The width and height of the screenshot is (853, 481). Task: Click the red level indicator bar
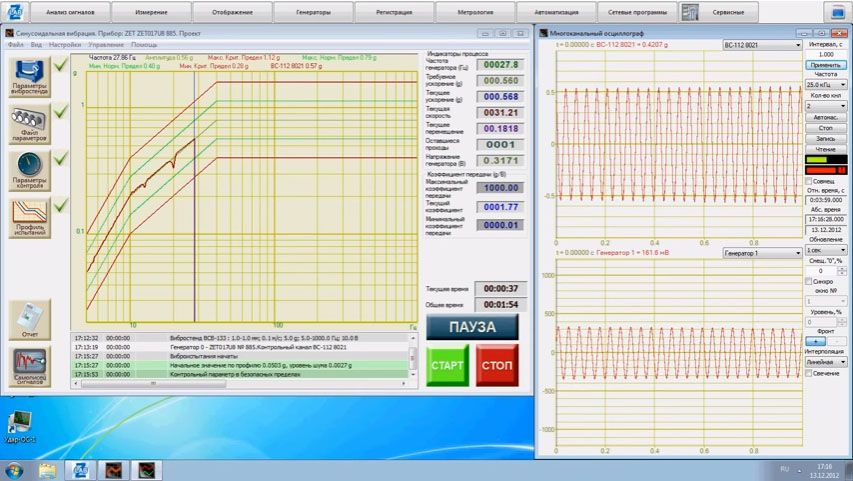[826, 170]
